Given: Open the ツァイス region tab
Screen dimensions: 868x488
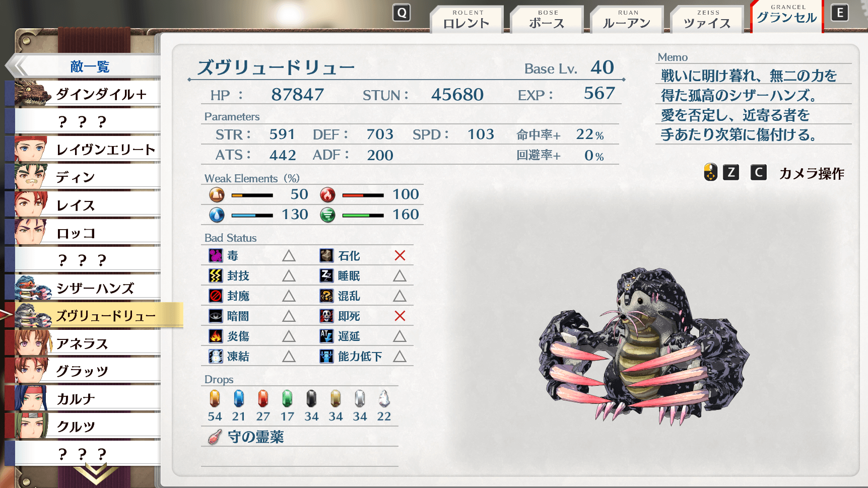Looking at the screenshot, I should click(x=707, y=20).
